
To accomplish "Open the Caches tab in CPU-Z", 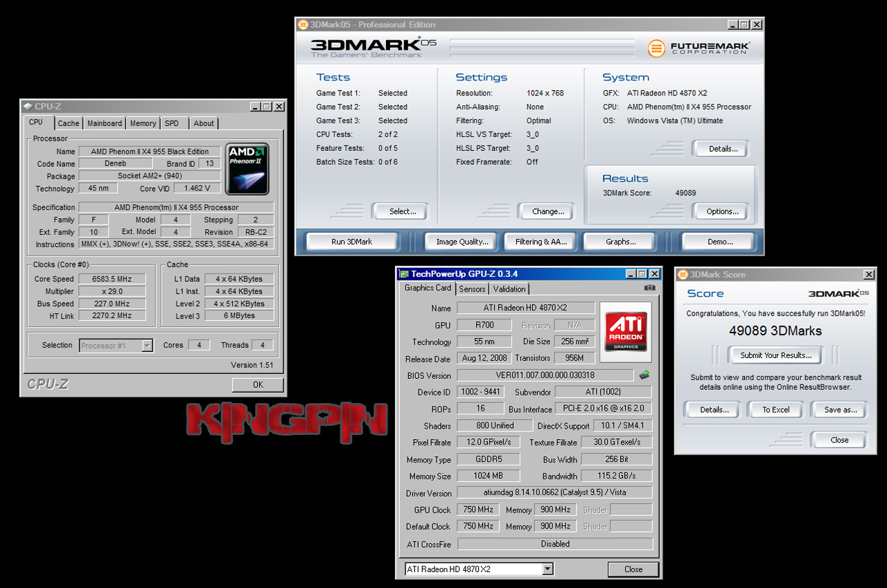I will click(69, 123).
